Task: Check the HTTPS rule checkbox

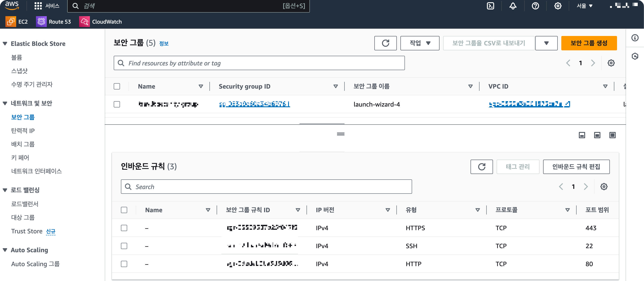Action: coord(124,228)
